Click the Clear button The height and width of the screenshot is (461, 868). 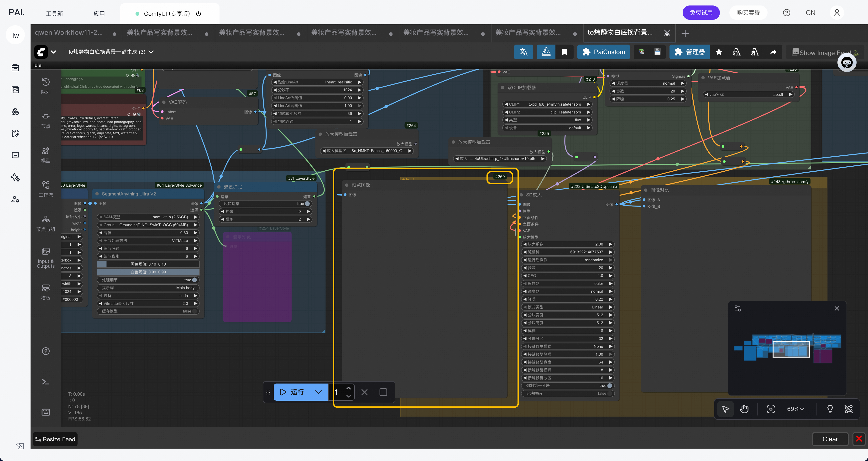pyautogui.click(x=830, y=439)
